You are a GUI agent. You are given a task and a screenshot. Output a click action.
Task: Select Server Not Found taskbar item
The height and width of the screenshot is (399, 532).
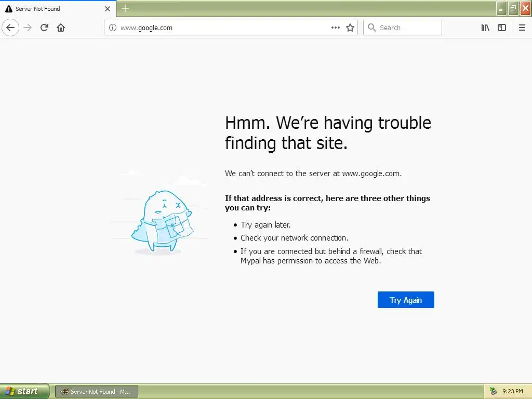pos(96,392)
